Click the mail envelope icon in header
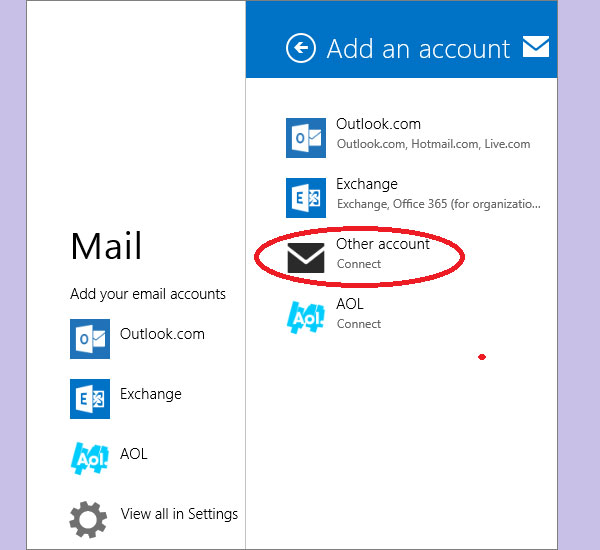600x550 pixels. 536,47
